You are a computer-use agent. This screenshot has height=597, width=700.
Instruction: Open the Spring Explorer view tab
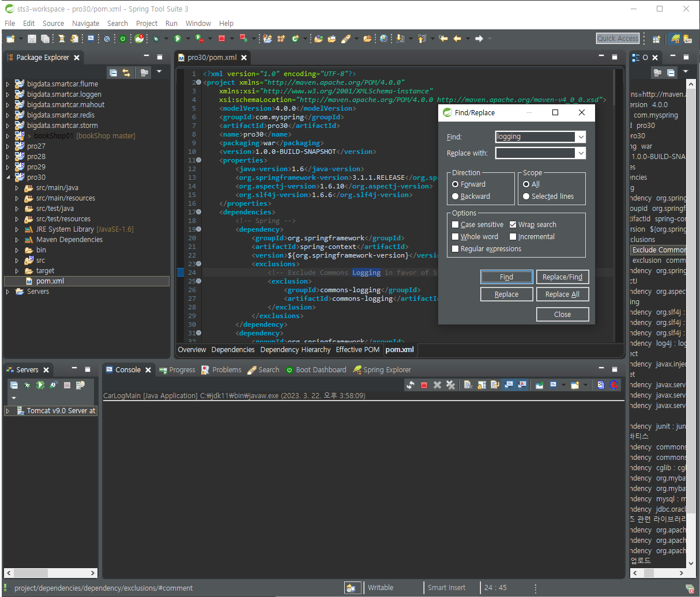[382, 370]
